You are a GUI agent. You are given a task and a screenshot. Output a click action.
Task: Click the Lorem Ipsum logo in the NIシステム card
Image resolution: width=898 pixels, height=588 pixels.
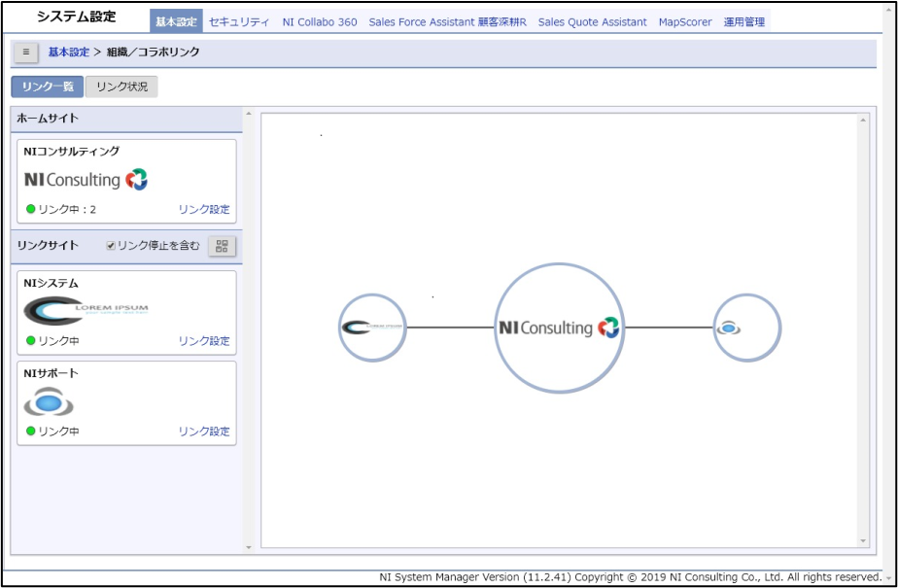click(x=86, y=311)
